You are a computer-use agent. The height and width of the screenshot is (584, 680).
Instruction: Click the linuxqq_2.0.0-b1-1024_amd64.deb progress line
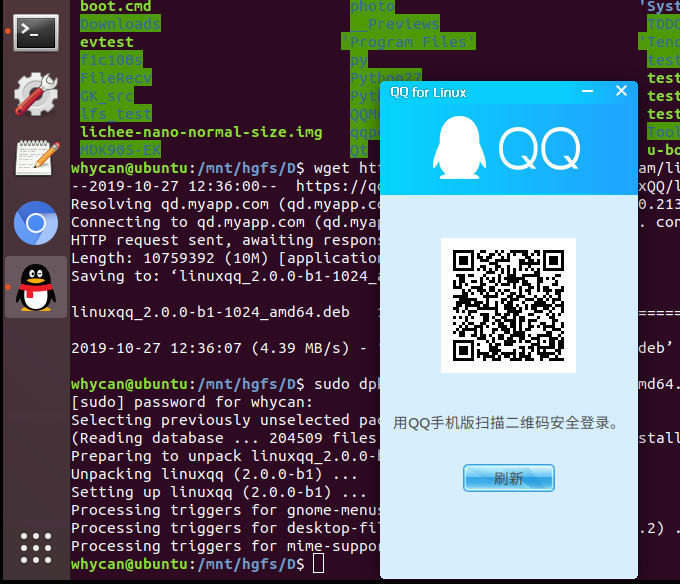click(211, 312)
